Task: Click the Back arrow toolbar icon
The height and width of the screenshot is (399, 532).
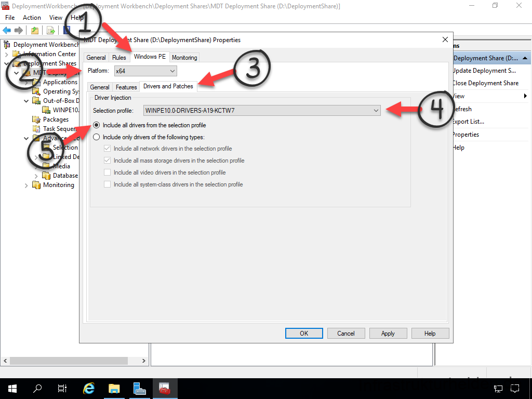Action: click(x=6, y=31)
